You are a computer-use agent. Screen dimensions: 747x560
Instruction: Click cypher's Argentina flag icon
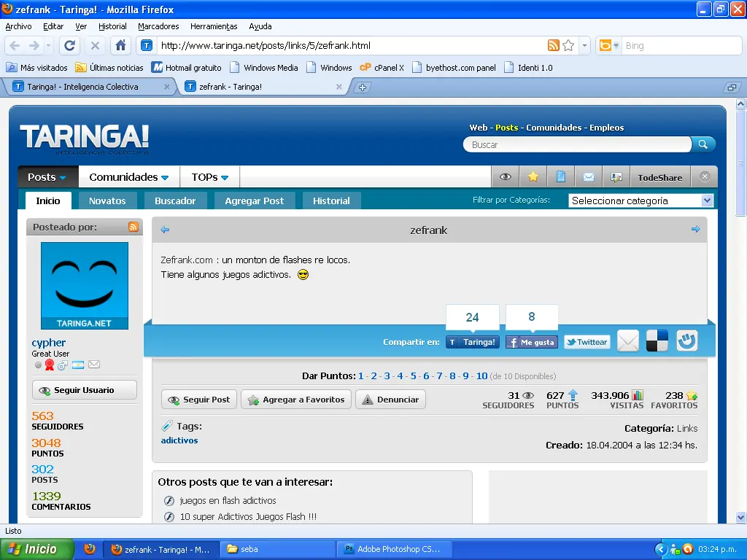[x=78, y=365]
